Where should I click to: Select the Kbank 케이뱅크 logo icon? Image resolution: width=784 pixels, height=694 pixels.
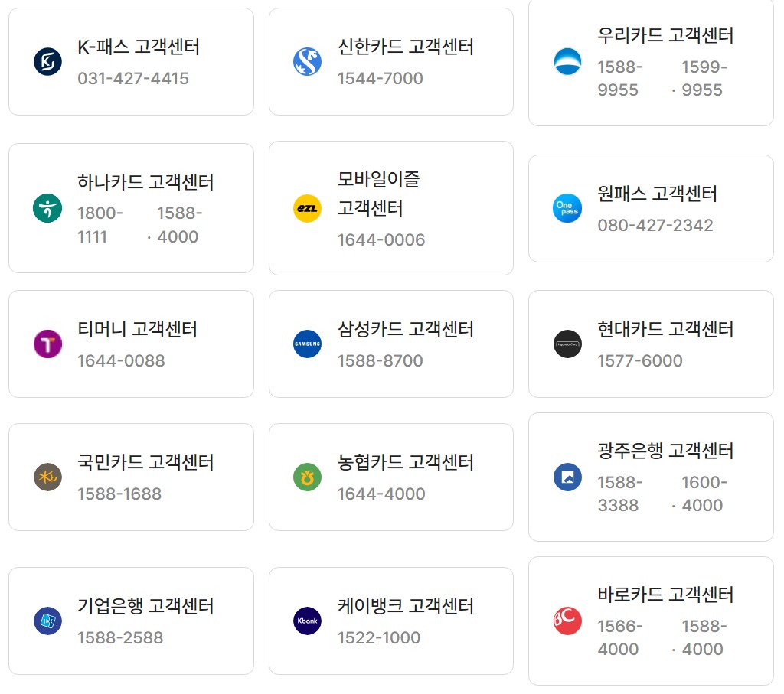click(307, 621)
